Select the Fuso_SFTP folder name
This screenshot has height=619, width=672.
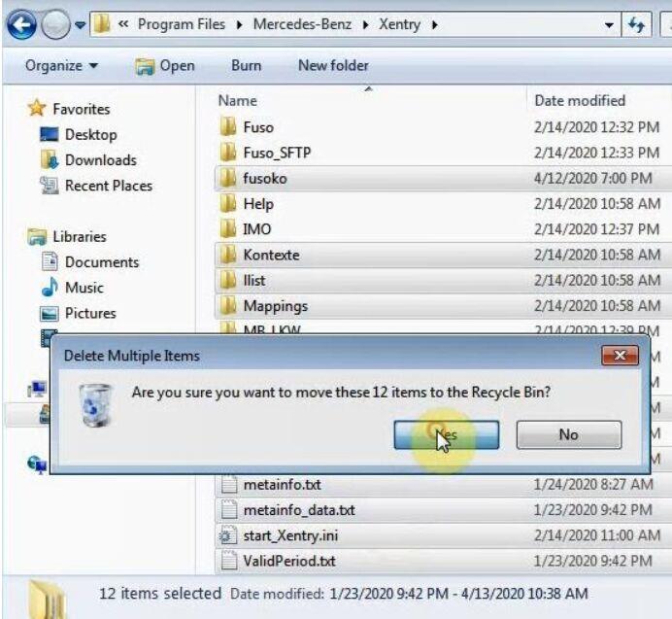point(277,153)
